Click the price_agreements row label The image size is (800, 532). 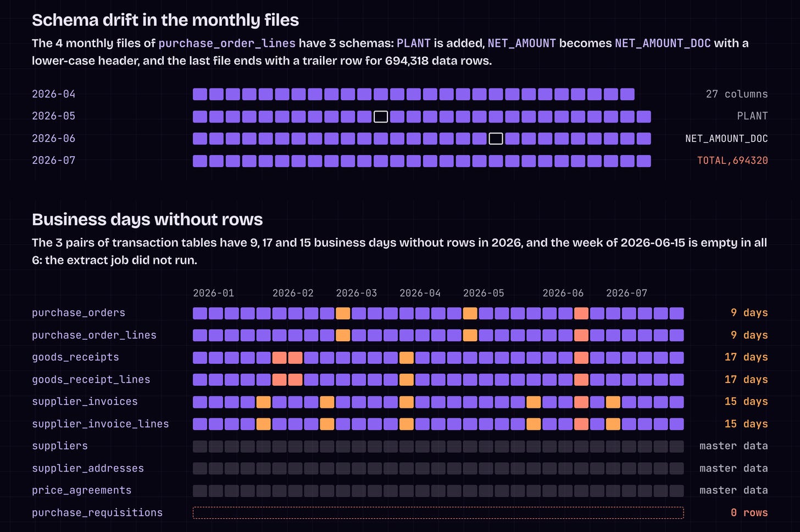pyautogui.click(x=82, y=490)
